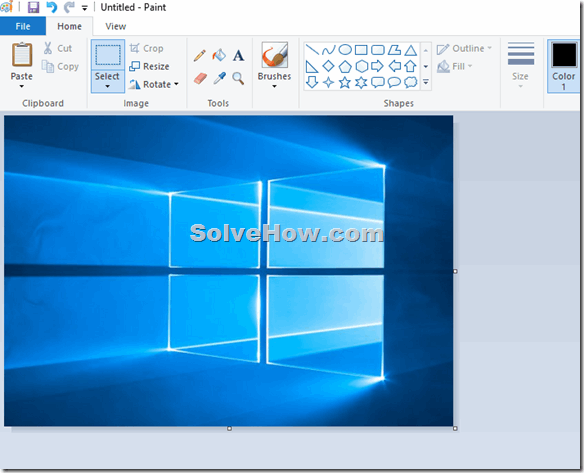Choose the Down arrow shape
This screenshot has height=473, width=584.
coord(312,82)
